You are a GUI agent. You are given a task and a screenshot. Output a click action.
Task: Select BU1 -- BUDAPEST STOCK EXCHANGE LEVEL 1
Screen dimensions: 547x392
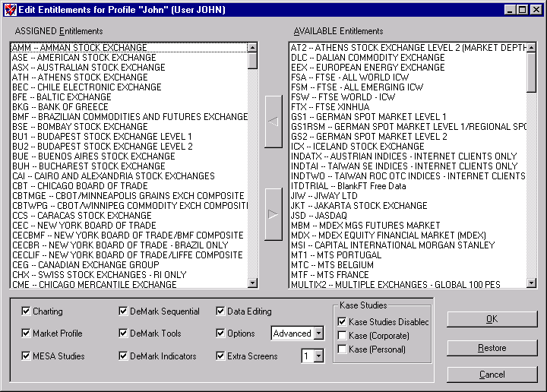coord(129,136)
